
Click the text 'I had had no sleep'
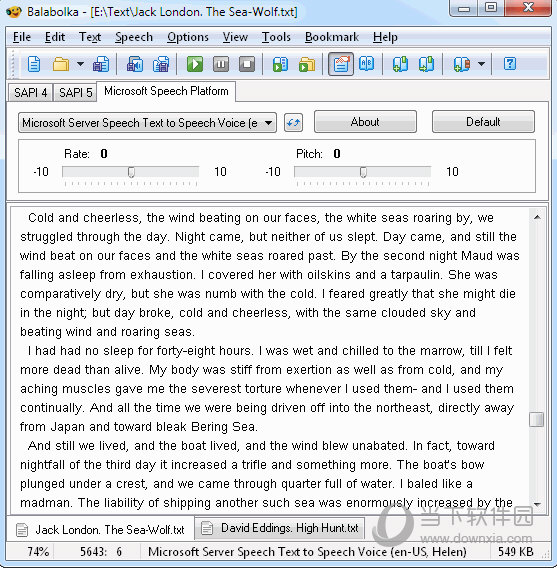coord(81,351)
